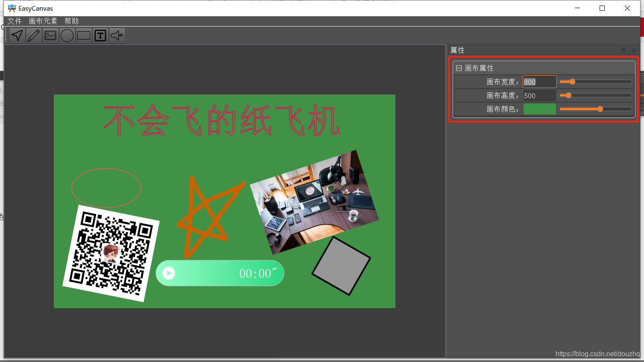Undock the 属性 panel via its float icon
Image resolution: width=644 pixels, height=362 pixels.
[x=623, y=50]
